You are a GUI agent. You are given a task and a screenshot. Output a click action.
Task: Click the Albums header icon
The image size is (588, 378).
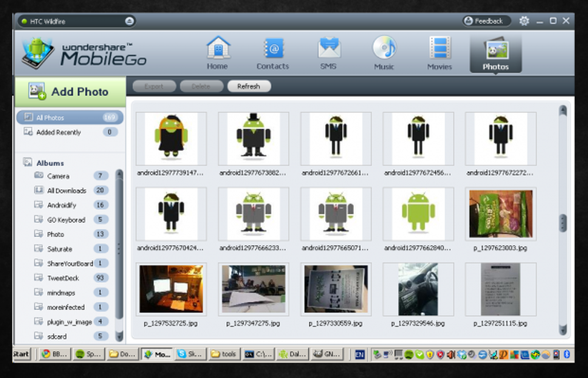[28, 162]
